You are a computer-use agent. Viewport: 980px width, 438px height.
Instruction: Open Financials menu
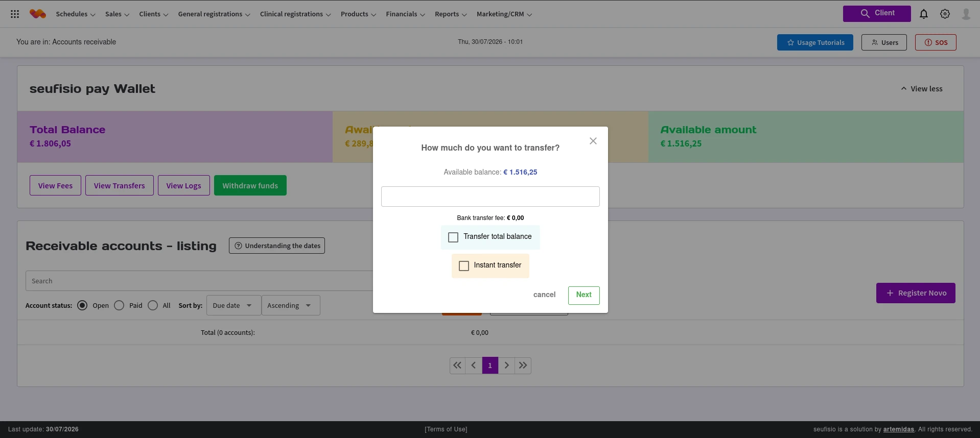pyautogui.click(x=406, y=14)
